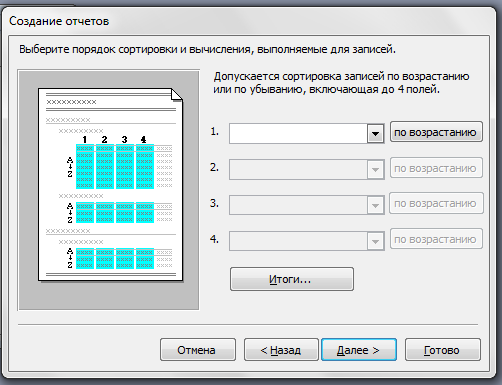Continue with the 'Далее >' button
502x385 pixels.
click(359, 350)
